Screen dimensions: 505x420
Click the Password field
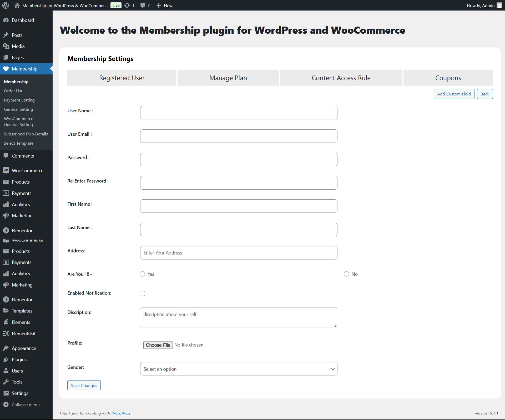[x=239, y=159]
